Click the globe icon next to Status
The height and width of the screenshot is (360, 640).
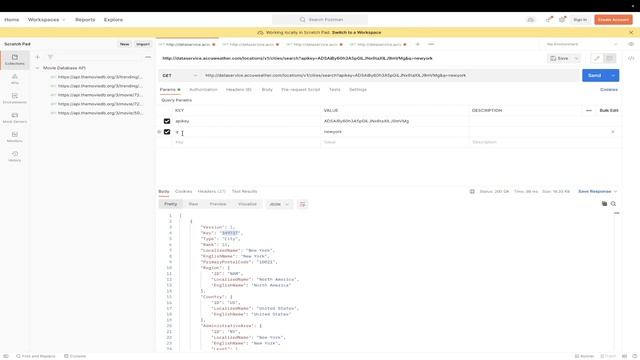point(472,191)
